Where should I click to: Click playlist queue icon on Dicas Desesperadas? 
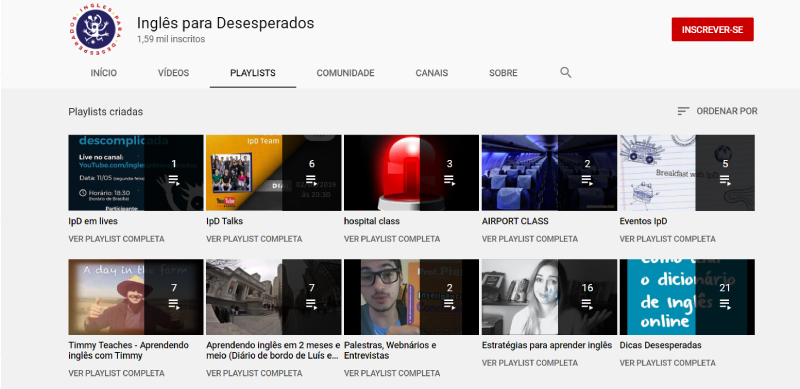point(725,304)
